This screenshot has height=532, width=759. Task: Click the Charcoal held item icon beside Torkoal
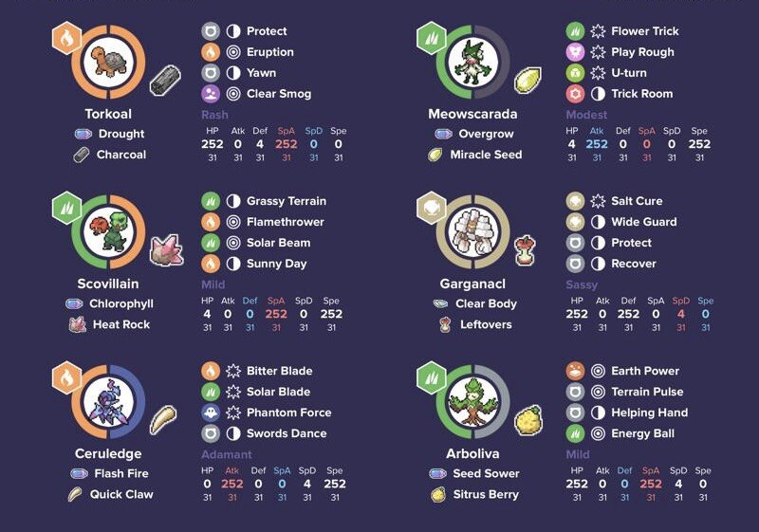tap(165, 82)
